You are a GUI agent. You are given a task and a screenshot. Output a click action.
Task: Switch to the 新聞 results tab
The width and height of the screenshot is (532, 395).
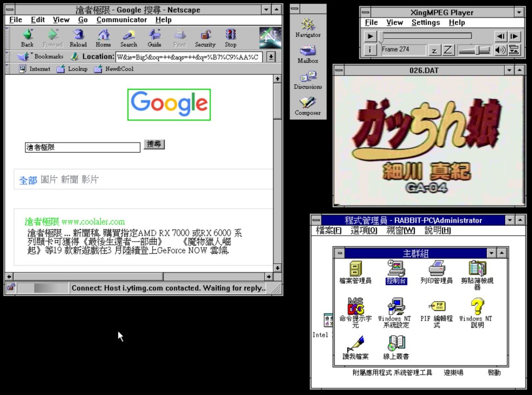click(69, 180)
